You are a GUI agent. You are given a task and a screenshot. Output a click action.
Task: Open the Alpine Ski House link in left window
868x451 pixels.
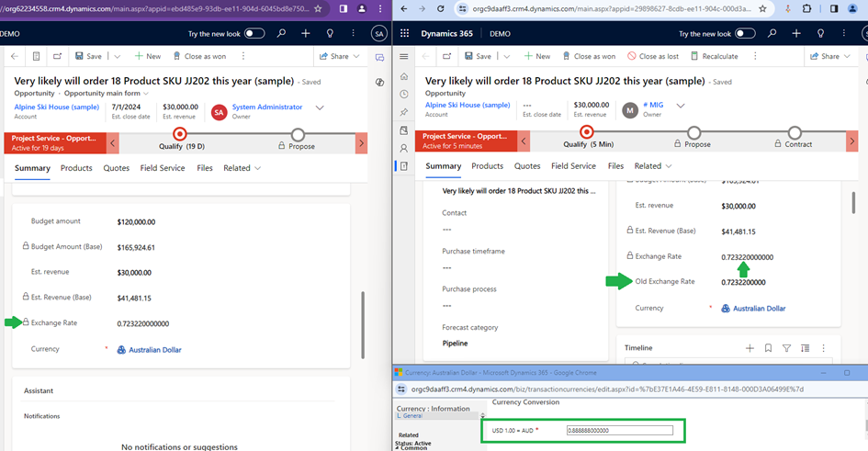click(56, 107)
